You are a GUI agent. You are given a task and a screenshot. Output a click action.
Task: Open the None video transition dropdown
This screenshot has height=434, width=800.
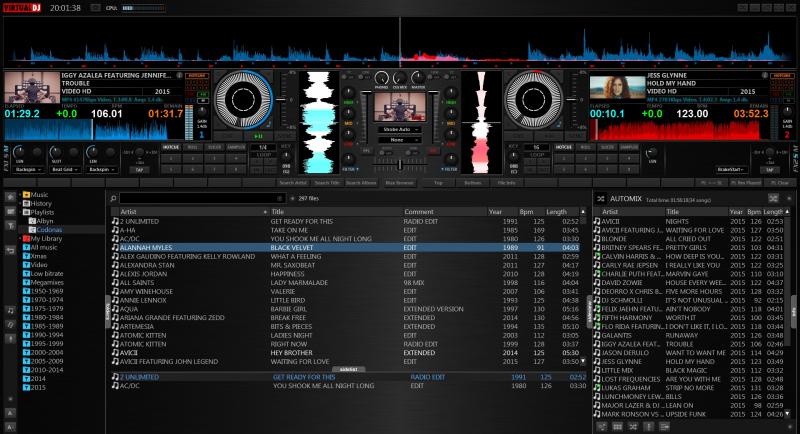click(x=399, y=140)
